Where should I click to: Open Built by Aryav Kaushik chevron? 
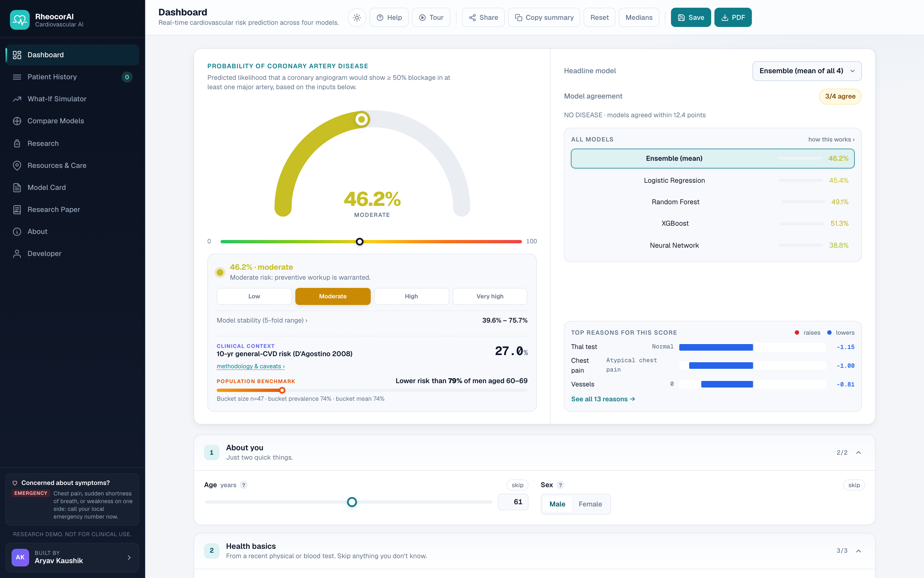(x=129, y=558)
